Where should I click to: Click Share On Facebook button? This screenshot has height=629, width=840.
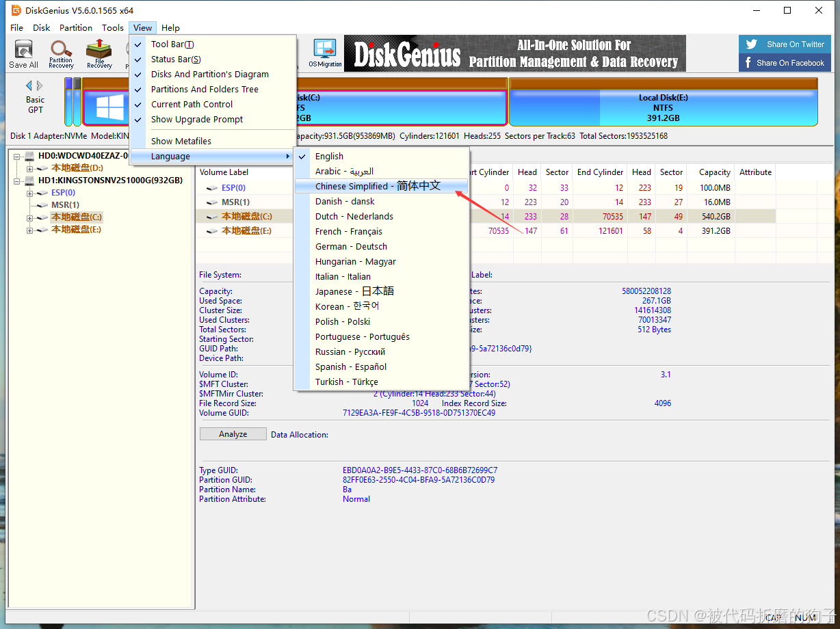tap(785, 63)
